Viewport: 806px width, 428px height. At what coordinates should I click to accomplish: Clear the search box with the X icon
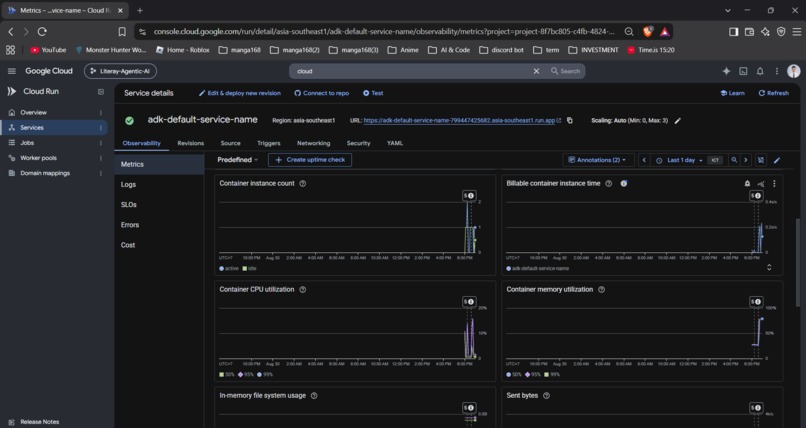coord(536,71)
